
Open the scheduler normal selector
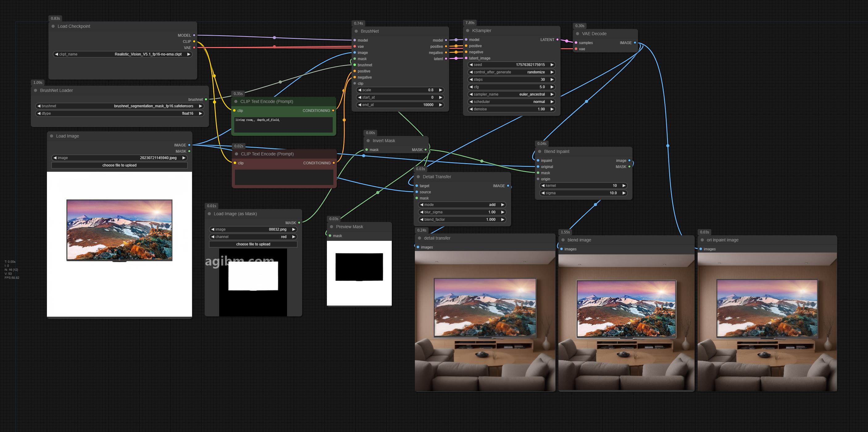coord(511,102)
